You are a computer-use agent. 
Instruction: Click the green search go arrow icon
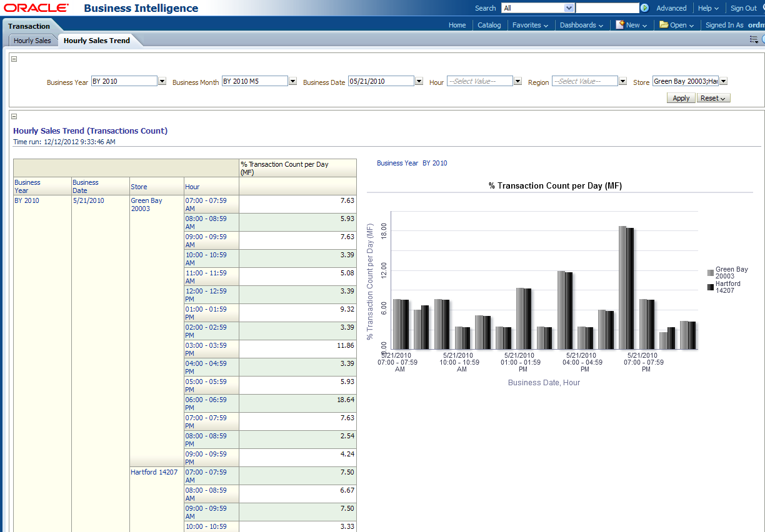click(644, 8)
